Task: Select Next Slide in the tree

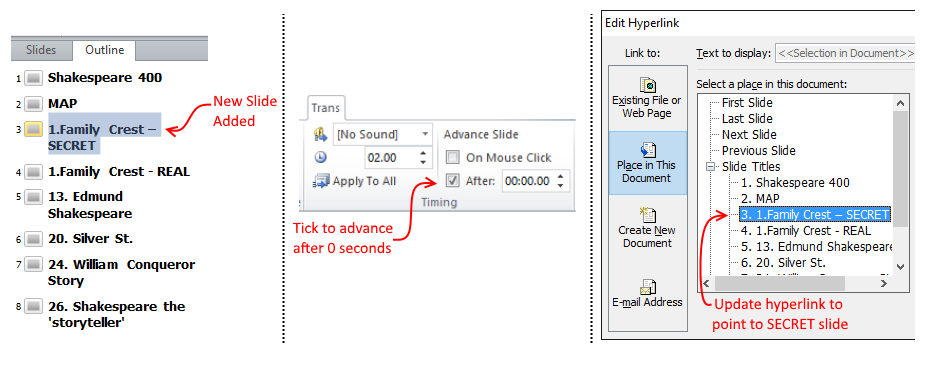Action: pyautogui.click(x=749, y=135)
